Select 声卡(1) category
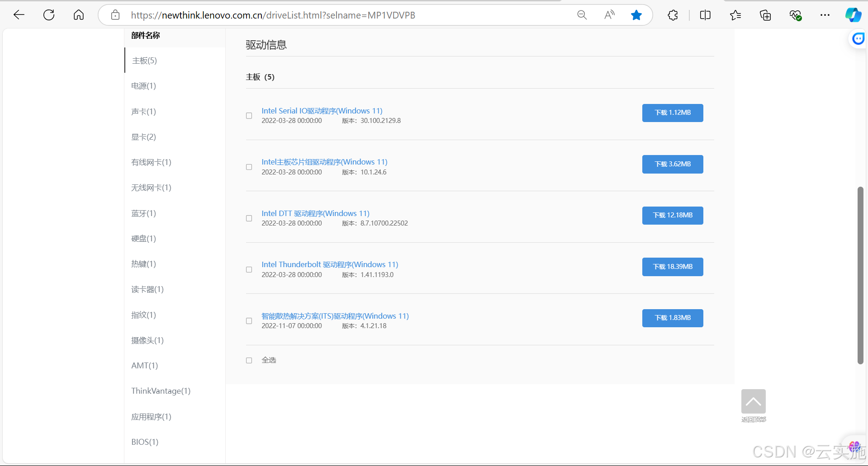 143,112
